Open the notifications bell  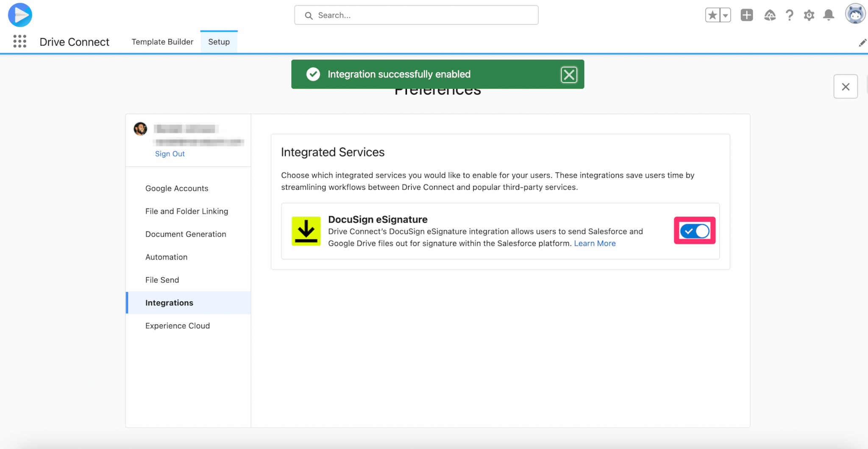coord(829,15)
